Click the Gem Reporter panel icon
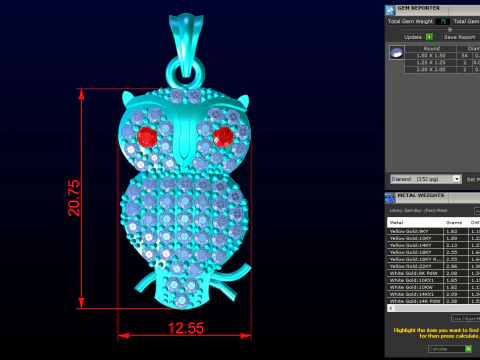The height and width of the screenshot is (360, 480). click(390, 10)
